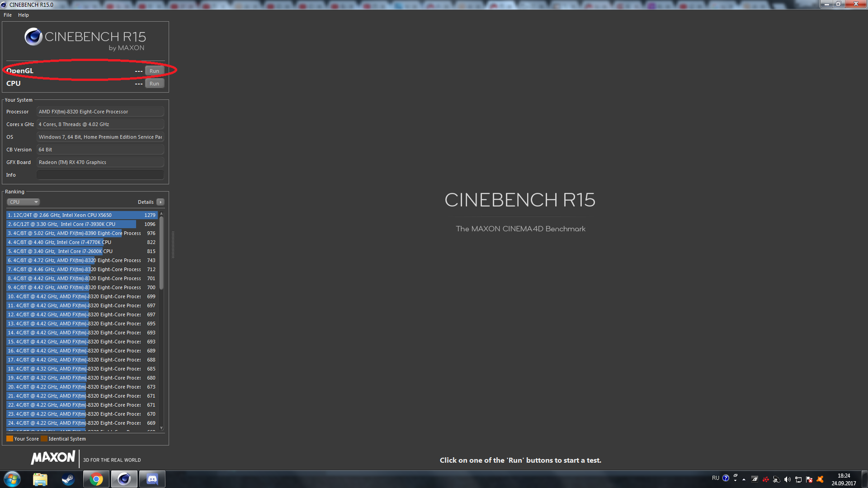Run the OpenGL benchmark test
This screenshot has width=868, height=488.
pos(154,71)
